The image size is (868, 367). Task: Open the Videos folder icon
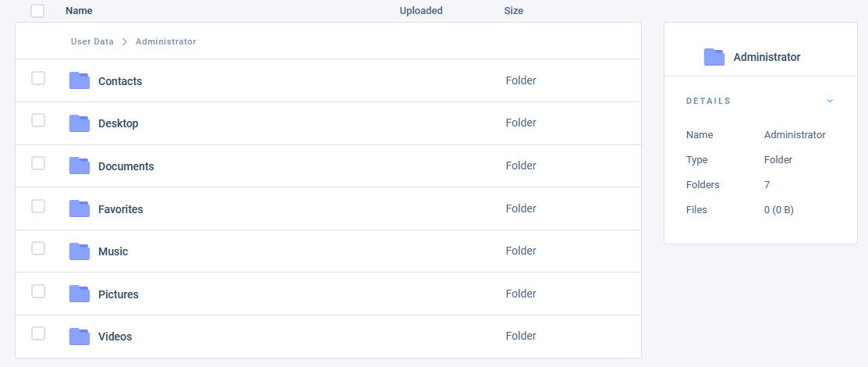click(80, 337)
